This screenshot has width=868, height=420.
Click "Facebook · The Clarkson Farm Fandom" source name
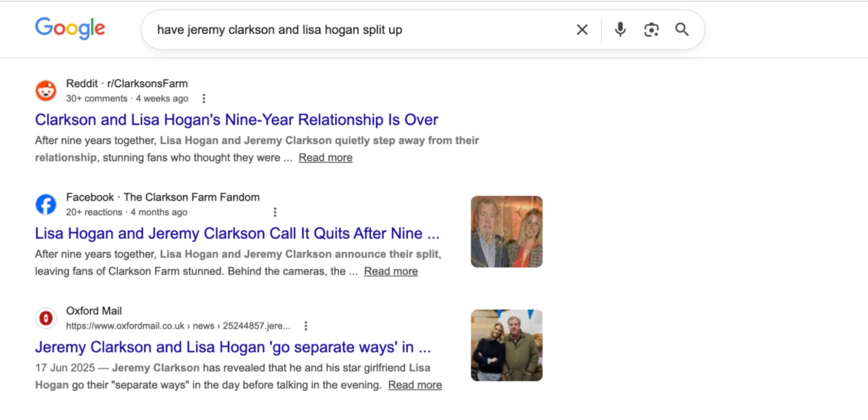163,197
